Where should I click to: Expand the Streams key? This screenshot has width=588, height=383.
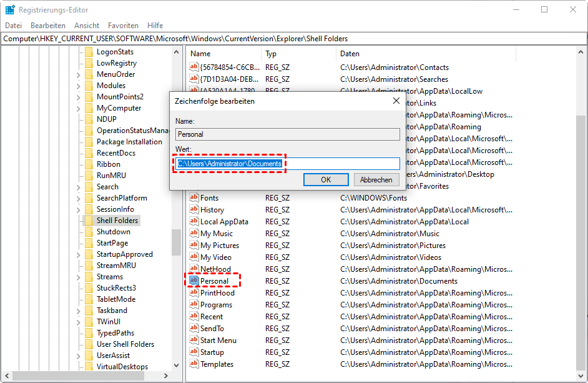79,277
